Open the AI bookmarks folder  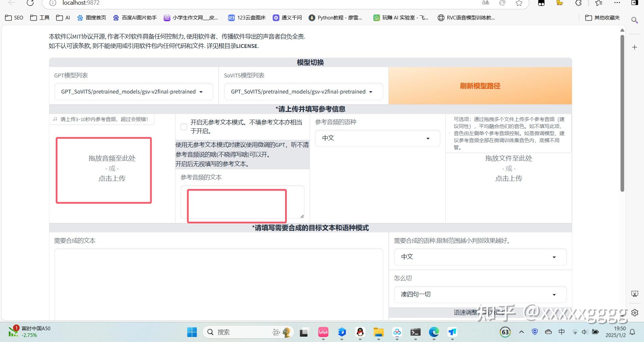tap(63, 17)
